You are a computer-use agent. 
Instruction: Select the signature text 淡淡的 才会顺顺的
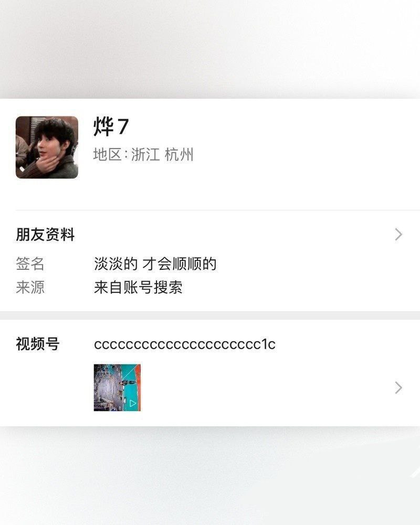click(155, 264)
